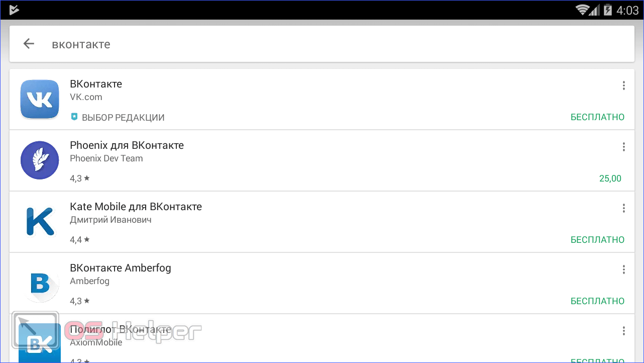
Task: Expand options for Kate Mobile
Action: (x=623, y=208)
